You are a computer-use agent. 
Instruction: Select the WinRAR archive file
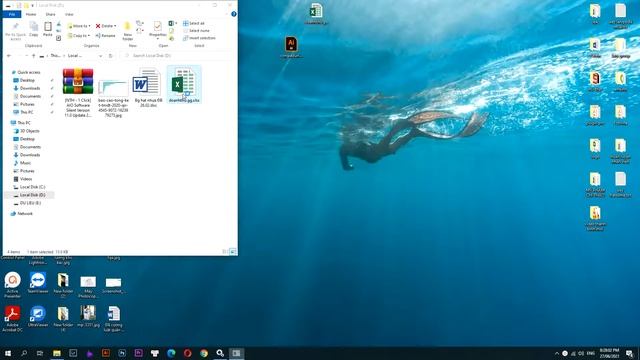pyautogui.click(x=78, y=93)
